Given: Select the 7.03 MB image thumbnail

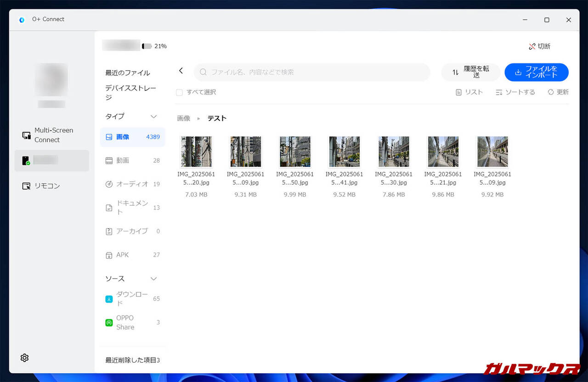Looking at the screenshot, I should 196,152.
